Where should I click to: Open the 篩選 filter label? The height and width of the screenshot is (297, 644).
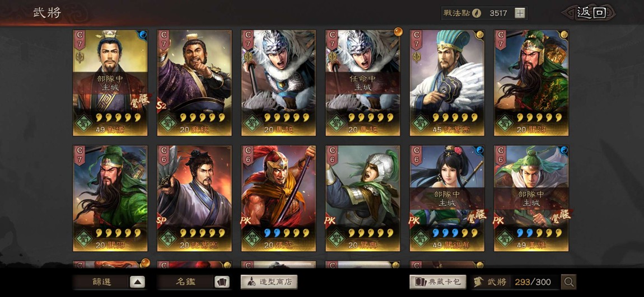[x=101, y=282]
